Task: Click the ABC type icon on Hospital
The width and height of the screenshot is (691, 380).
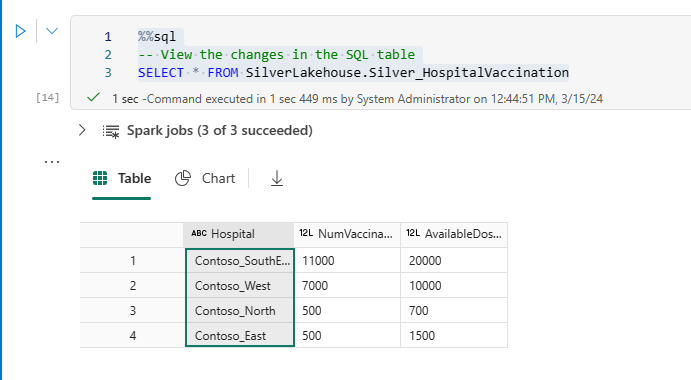Action: tap(199, 234)
